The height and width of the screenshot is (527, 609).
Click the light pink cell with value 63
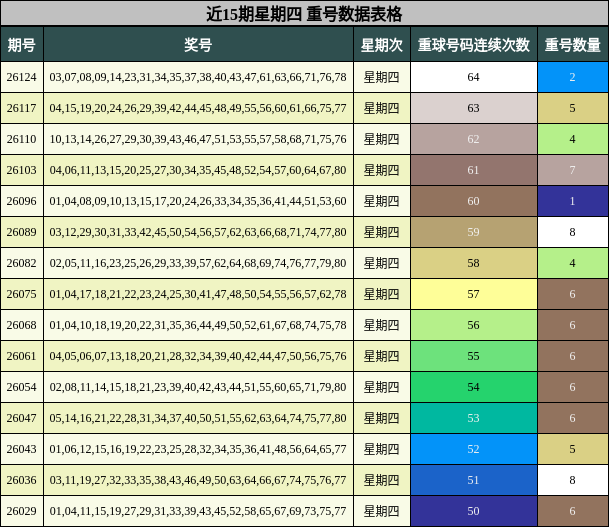tap(474, 108)
